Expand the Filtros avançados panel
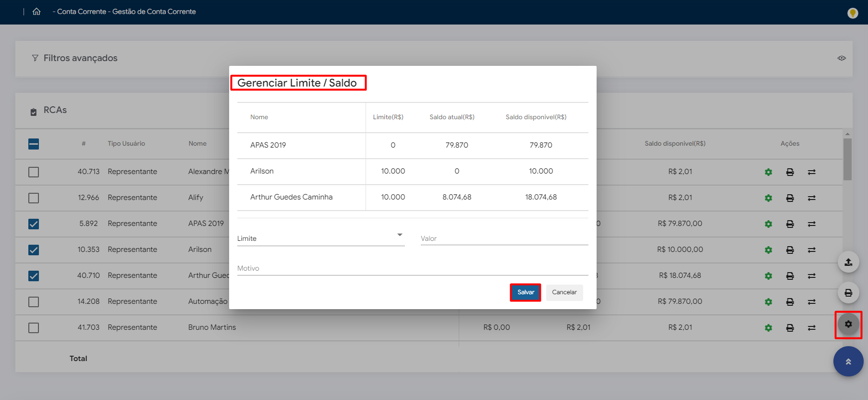868x400 pixels. click(x=80, y=58)
